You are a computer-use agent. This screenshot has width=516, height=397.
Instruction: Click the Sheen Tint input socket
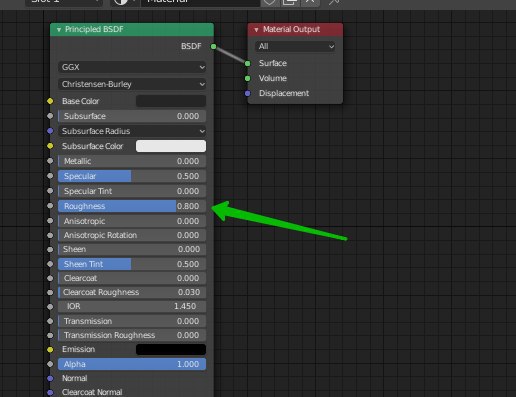click(x=50, y=264)
